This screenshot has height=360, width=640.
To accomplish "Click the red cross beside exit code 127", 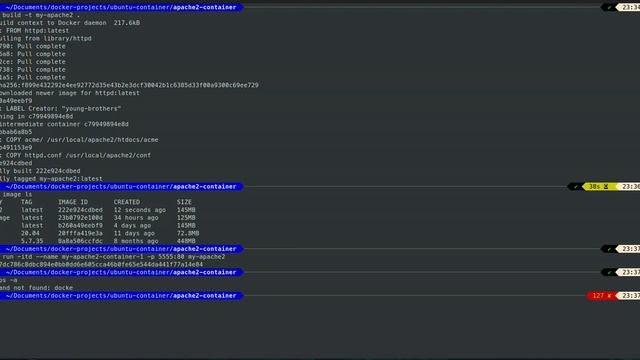I will (609, 296).
